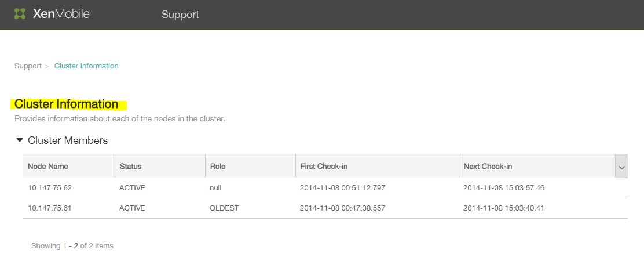Image resolution: width=644 pixels, height=264 pixels.
Task: Click first check-in time 2014-11-08 00:47:38.557
Action: 342,208
